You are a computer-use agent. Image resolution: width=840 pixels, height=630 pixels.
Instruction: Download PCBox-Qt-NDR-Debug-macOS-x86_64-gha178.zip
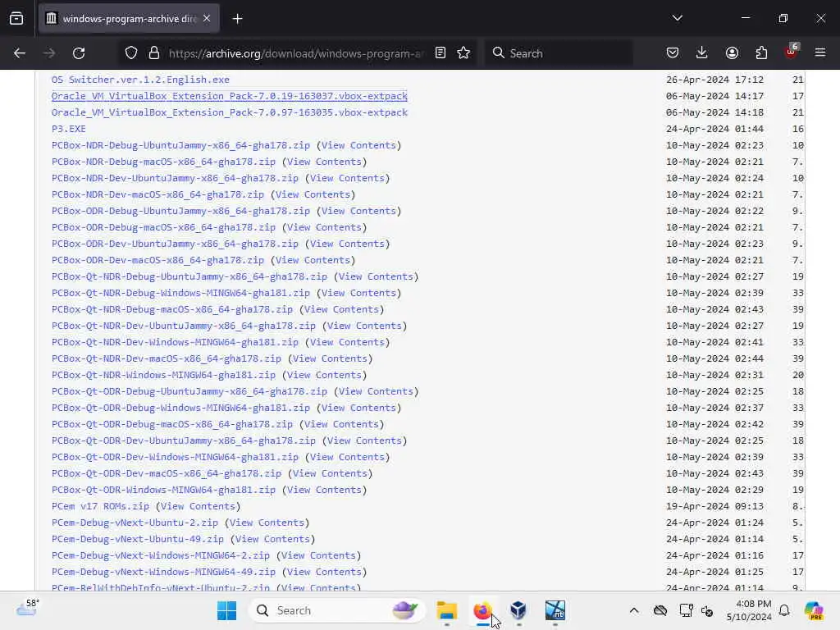[172, 309]
